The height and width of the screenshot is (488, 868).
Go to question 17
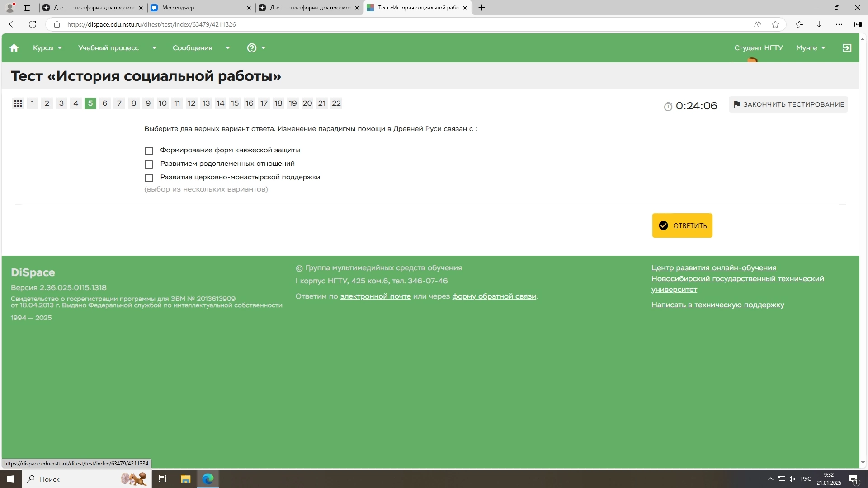264,103
